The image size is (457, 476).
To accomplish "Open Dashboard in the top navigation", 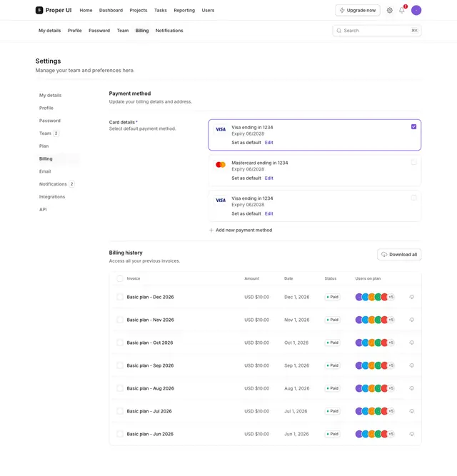I will pyautogui.click(x=111, y=10).
